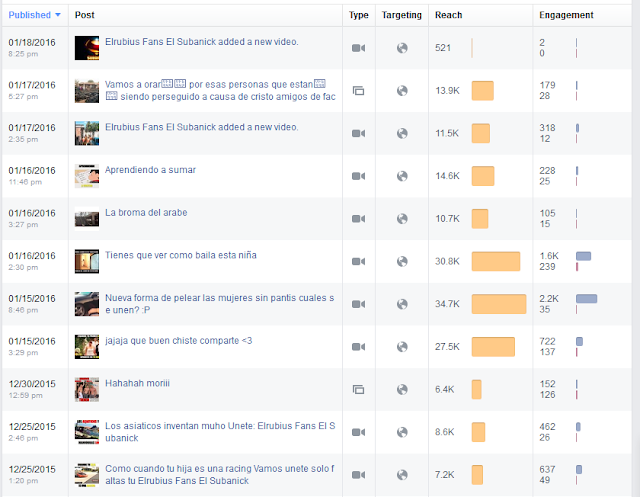The image size is (640, 497).
Task: Click the Type column header
Action: (x=358, y=15)
